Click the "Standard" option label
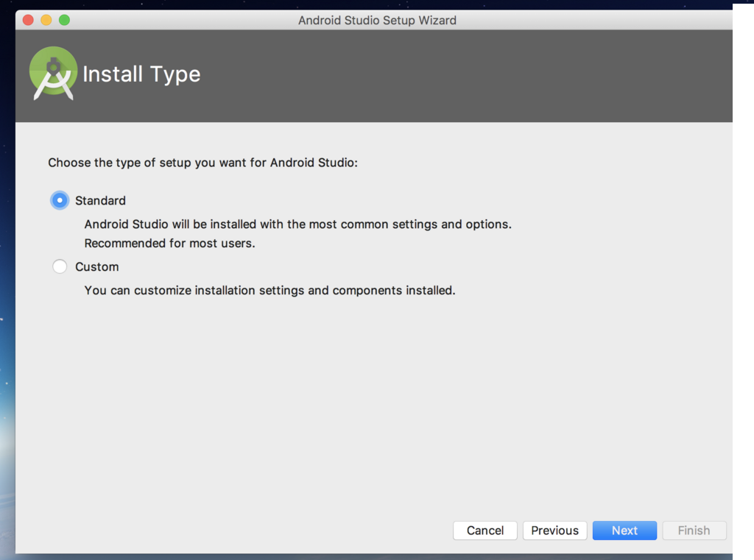The width and height of the screenshot is (754, 560). [100, 200]
